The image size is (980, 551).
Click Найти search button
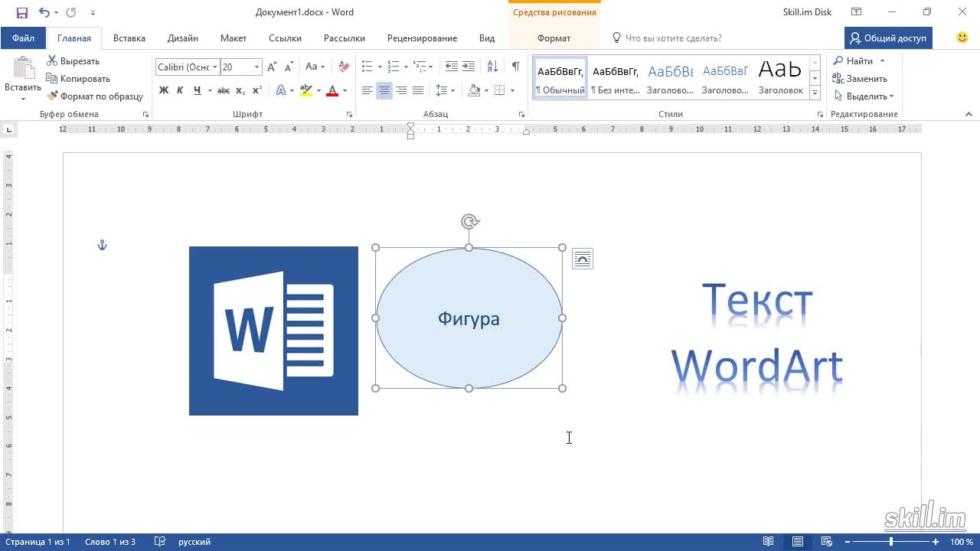pyautogui.click(x=854, y=61)
